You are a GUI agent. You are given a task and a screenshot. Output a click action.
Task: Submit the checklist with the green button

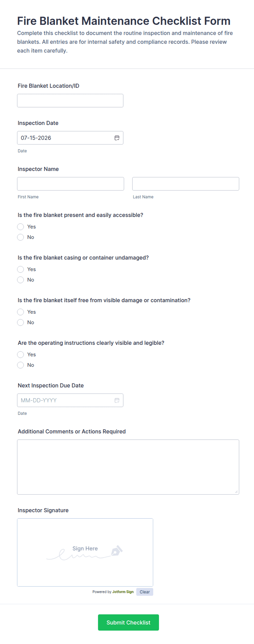coord(128,622)
